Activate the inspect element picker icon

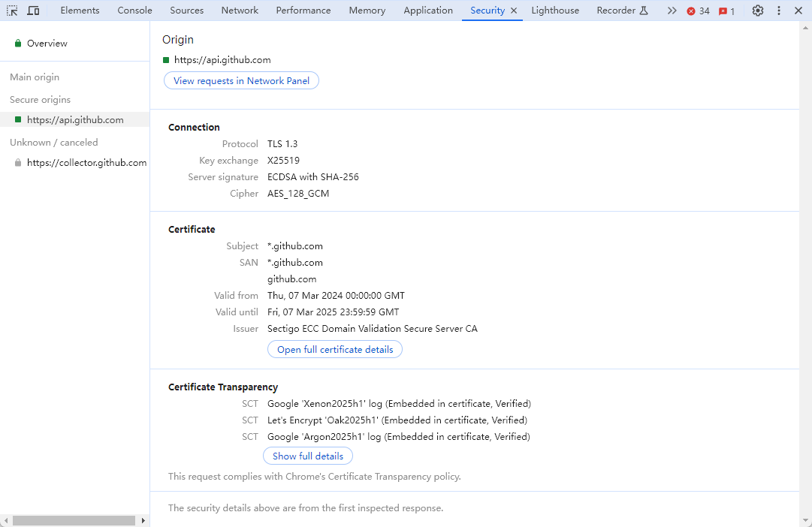12,11
